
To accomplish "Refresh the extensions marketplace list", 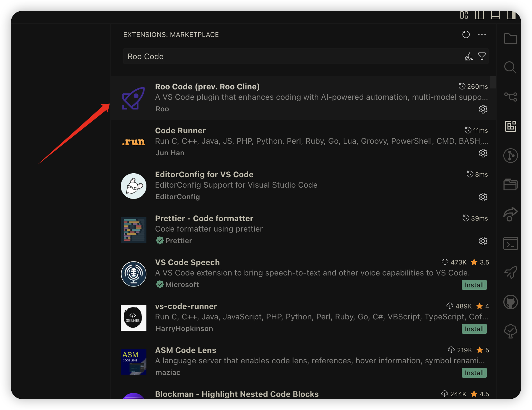I will [466, 34].
